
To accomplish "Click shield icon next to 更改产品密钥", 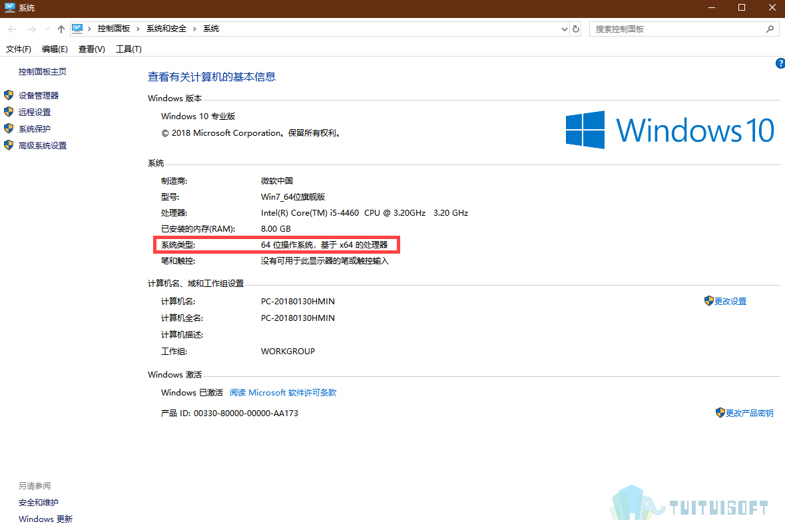I will click(720, 413).
